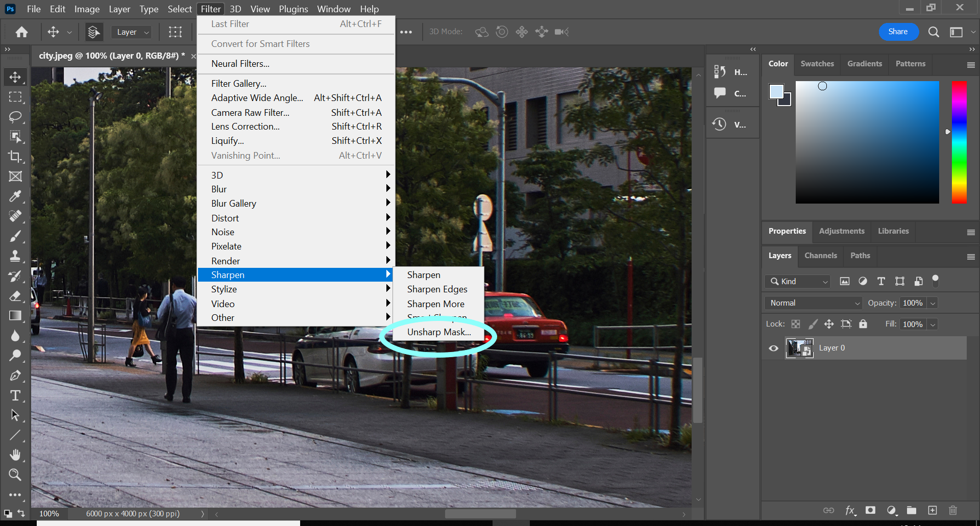Open Liquify menu entry
This screenshot has height=526, width=980.
pyautogui.click(x=296, y=141)
